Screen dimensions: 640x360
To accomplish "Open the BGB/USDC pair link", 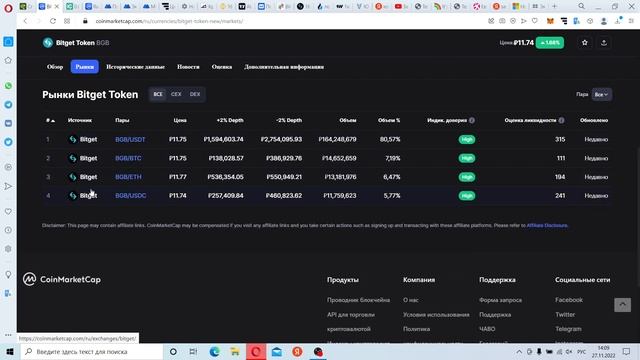I will 131,196.
